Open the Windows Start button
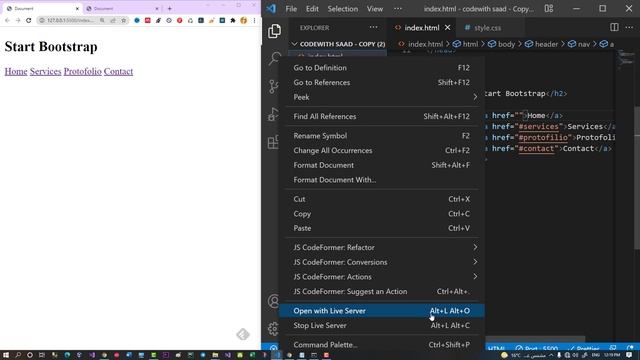Screen dimensions: 640x360 point(6,355)
